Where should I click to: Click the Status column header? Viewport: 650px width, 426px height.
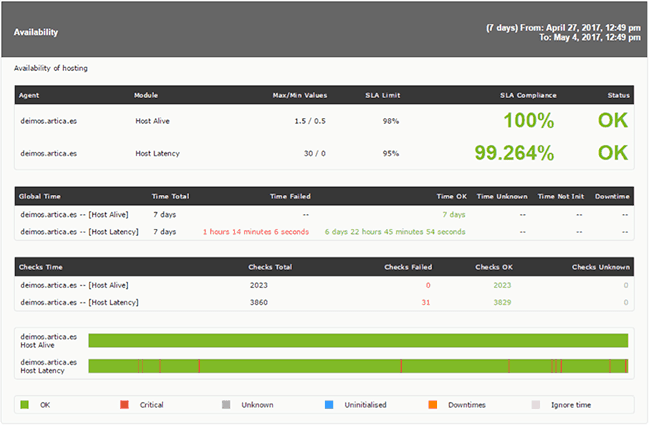click(x=618, y=95)
